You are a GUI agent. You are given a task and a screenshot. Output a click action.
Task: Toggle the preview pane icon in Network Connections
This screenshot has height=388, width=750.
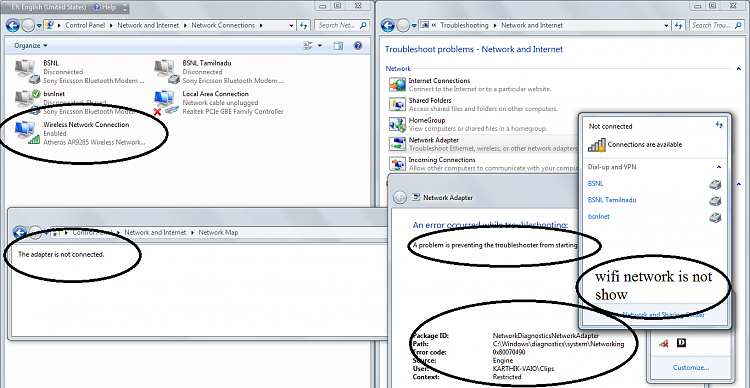tap(338, 45)
